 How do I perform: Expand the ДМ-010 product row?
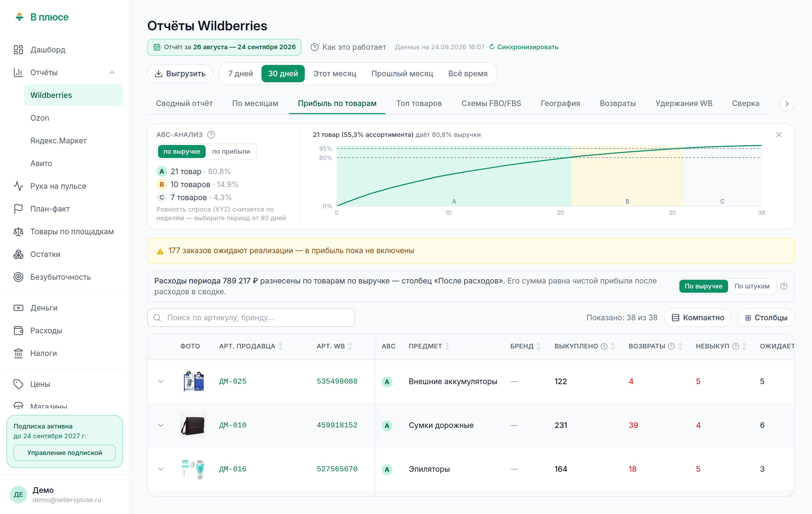pyautogui.click(x=161, y=425)
